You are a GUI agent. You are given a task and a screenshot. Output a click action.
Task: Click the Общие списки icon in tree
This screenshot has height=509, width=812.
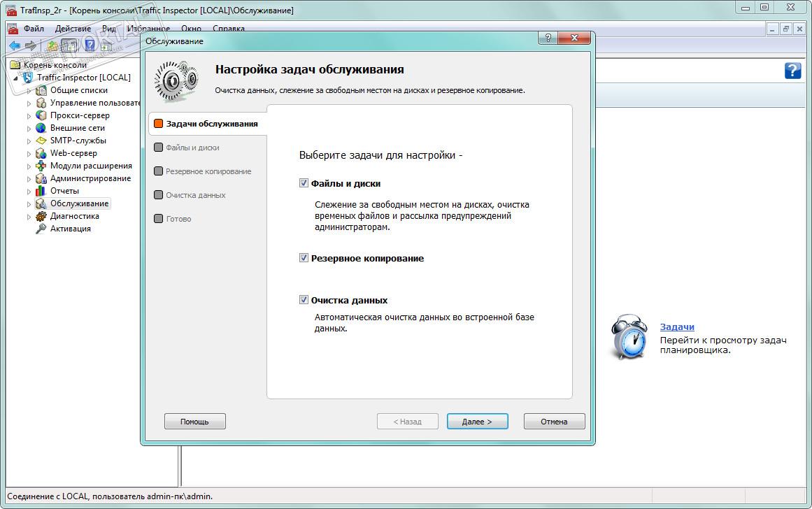[x=41, y=90]
